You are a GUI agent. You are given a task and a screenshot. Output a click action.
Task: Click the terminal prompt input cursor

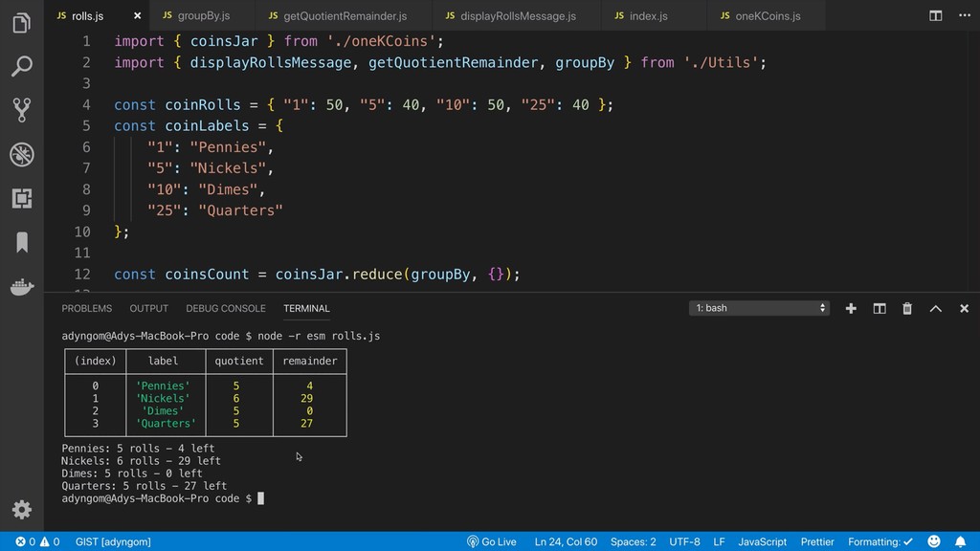(260, 498)
